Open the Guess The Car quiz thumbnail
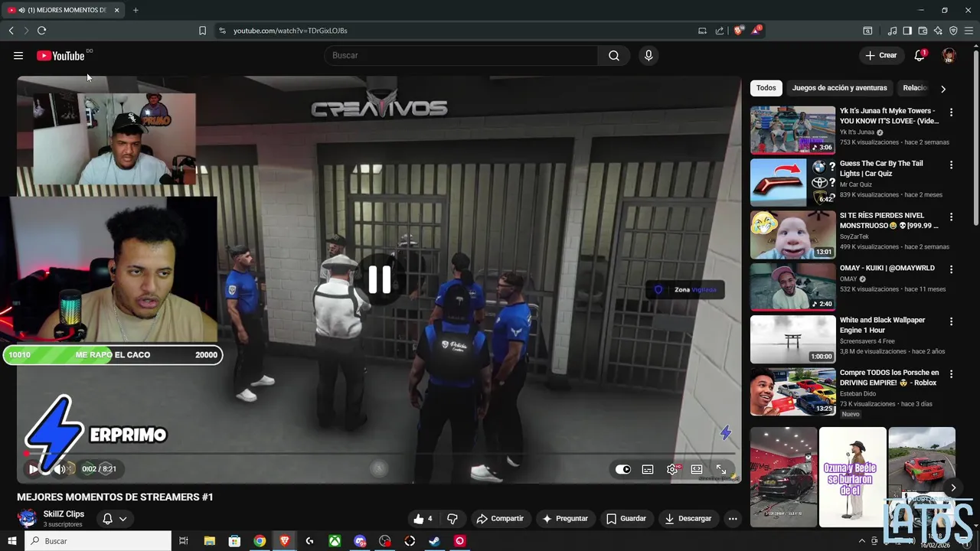The image size is (980, 551). coord(792,182)
